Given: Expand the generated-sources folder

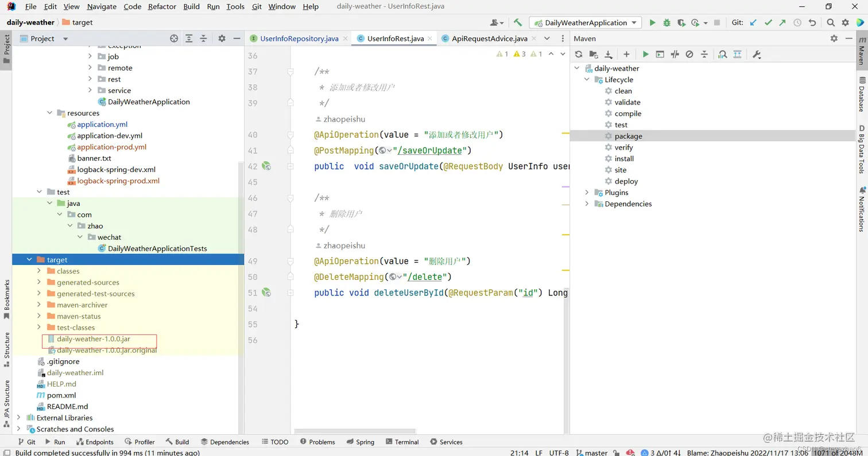Looking at the screenshot, I should 39,282.
